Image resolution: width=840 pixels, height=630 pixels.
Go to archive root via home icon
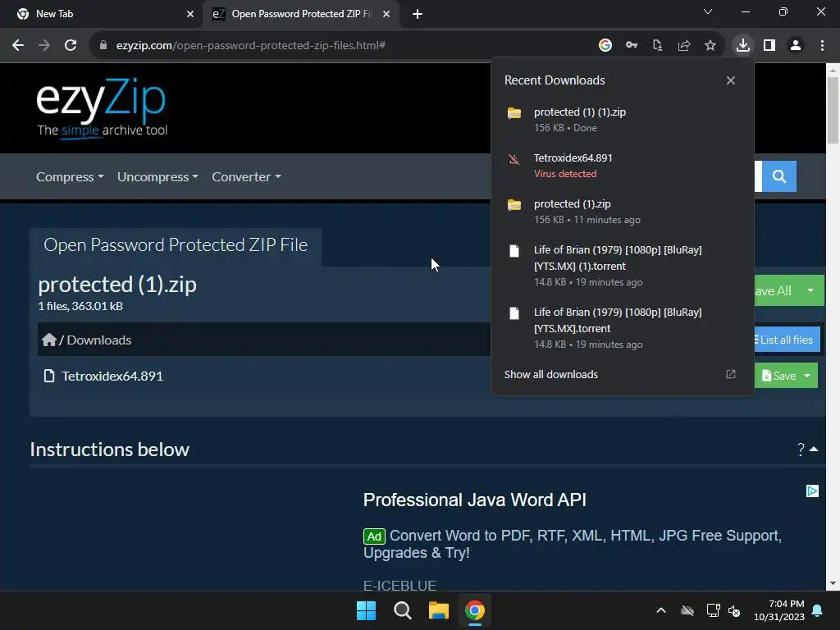48,340
